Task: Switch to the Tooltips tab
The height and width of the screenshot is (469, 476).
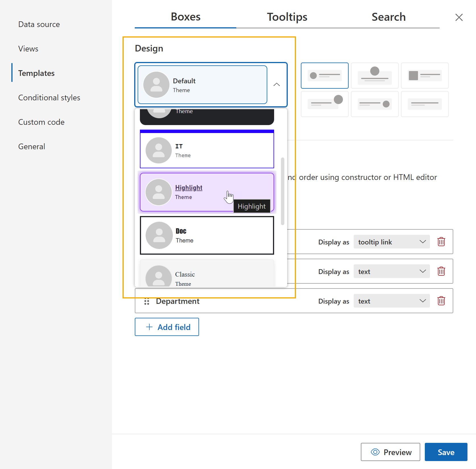Action: pos(287,17)
